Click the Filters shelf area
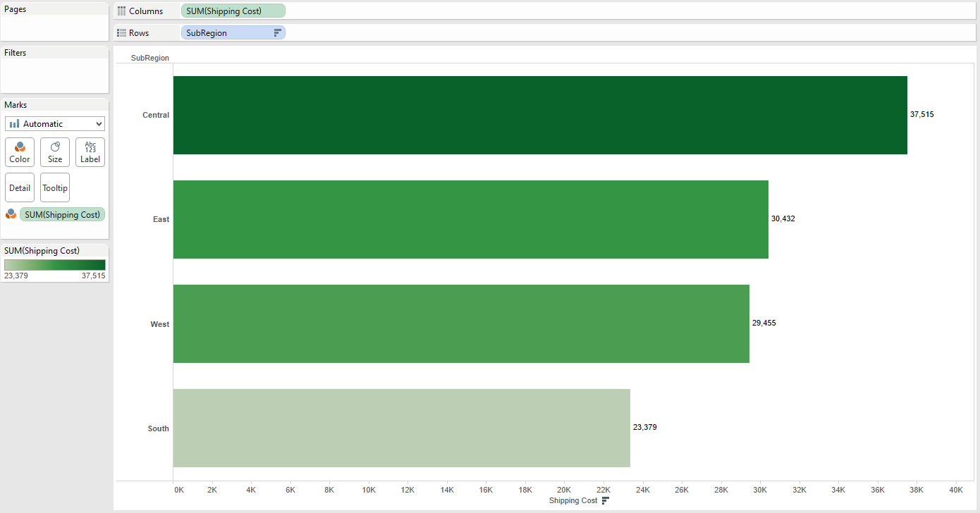Viewport: 980px width, 513px height. 55,75
